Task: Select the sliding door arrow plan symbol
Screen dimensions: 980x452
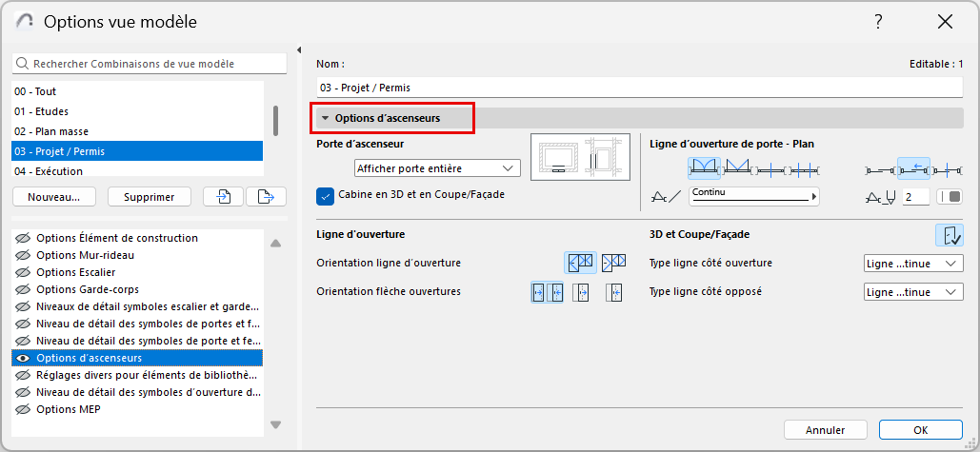Action: (x=913, y=169)
